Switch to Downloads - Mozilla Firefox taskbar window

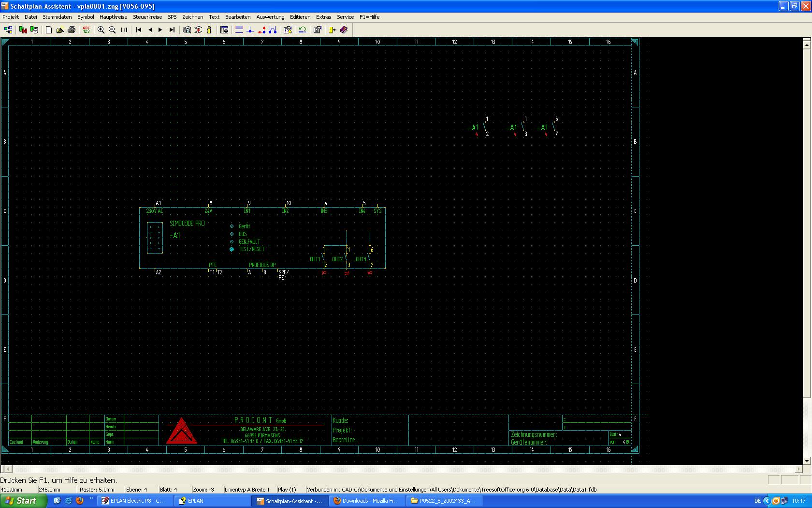366,501
